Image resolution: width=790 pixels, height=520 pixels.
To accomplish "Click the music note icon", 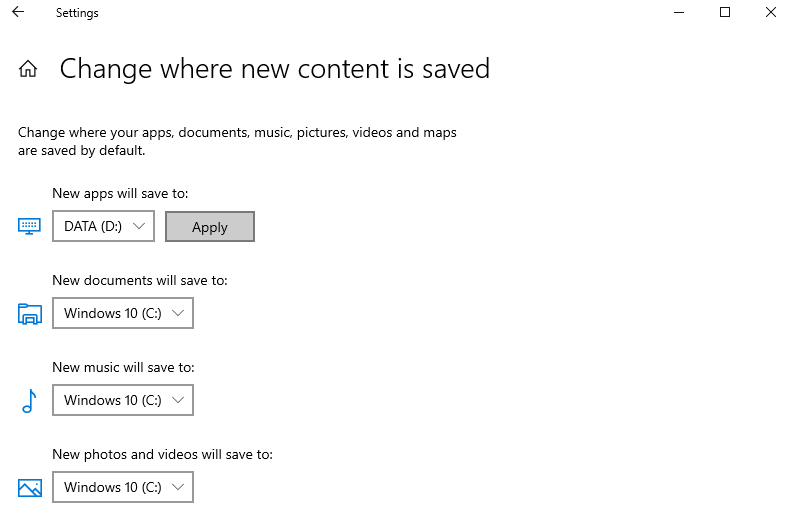I will coord(29,401).
